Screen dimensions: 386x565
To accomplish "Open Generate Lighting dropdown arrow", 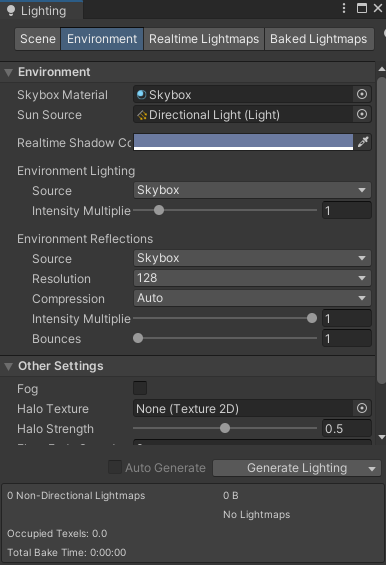I will point(372,468).
